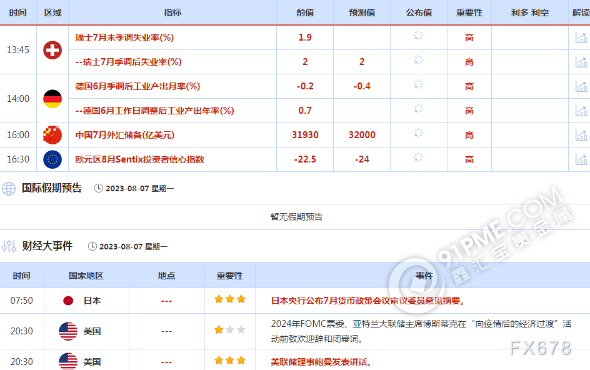Screen dimensions: 590x370
Task: Click the 暂无假期预告 notice text
Action: pos(297,217)
